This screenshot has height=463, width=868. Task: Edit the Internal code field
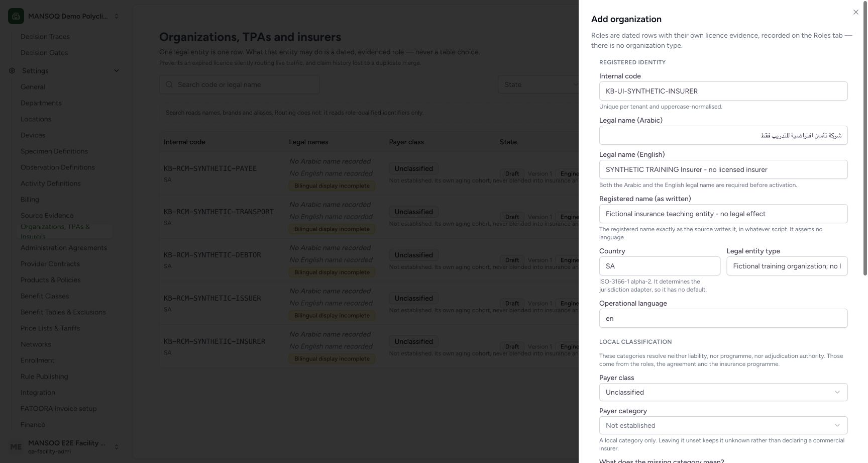[723, 91]
